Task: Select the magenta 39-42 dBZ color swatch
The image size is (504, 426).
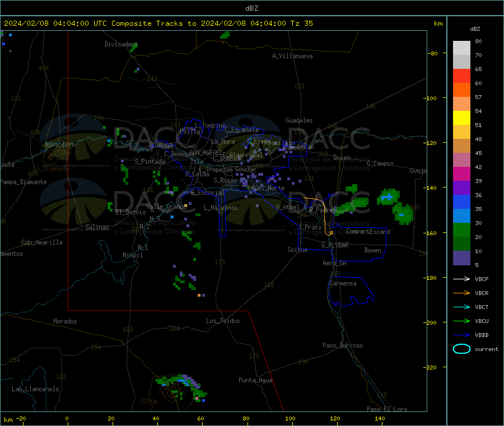Action: coord(461,174)
